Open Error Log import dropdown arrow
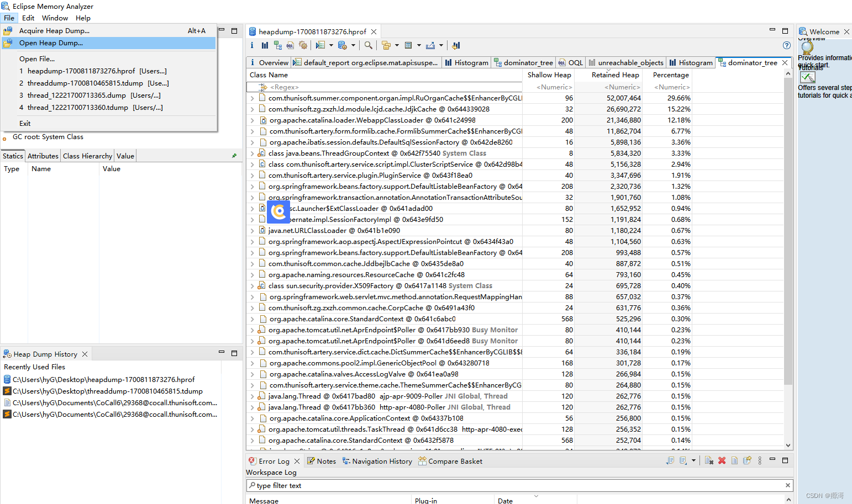The image size is (852, 504). pos(693,460)
